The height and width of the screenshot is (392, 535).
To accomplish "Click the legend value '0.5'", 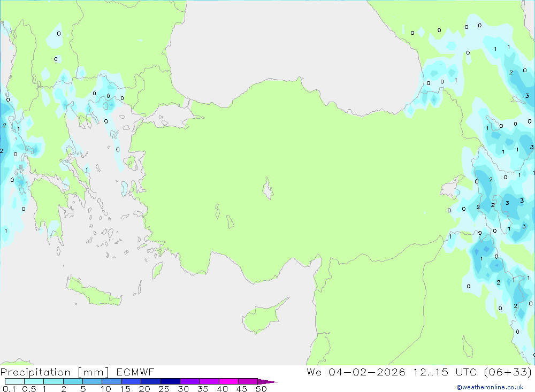I will click(29, 389).
